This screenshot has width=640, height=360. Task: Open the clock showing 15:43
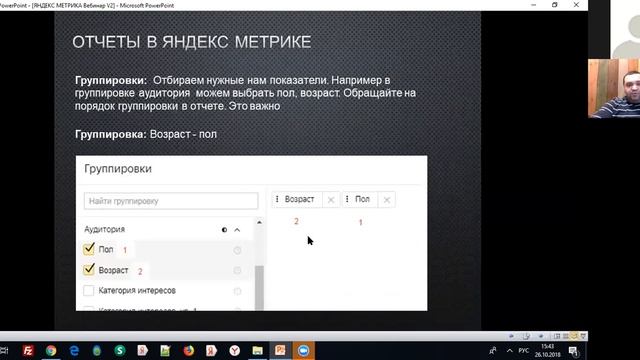[x=547, y=351]
